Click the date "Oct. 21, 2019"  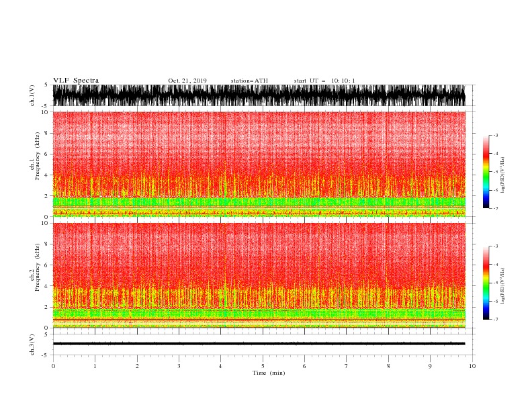click(x=187, y=81)
